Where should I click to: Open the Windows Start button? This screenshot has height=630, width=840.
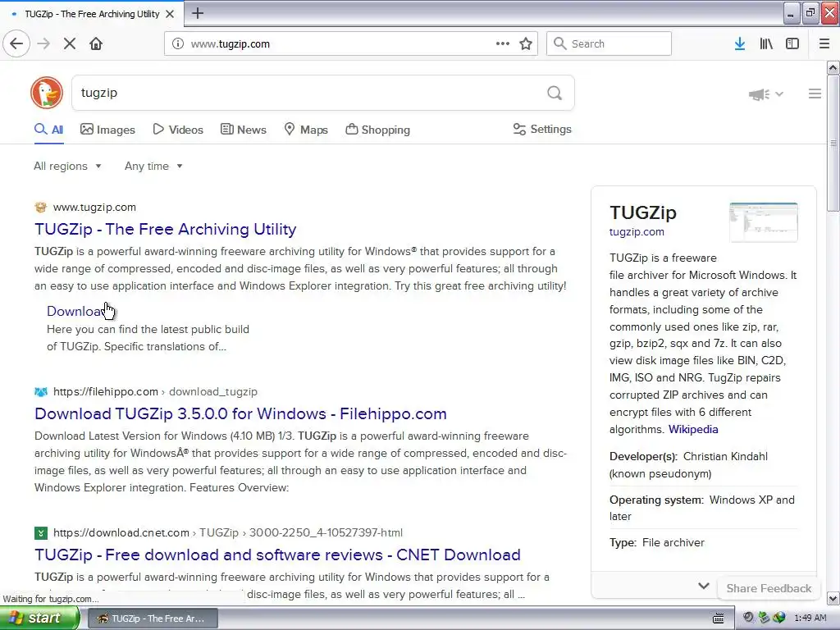39,619
